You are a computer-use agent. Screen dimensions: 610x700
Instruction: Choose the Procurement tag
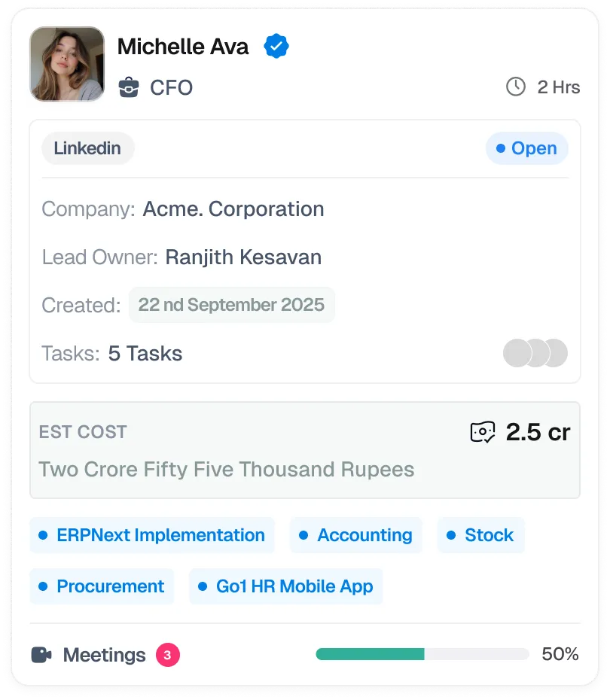click(102, 586)
